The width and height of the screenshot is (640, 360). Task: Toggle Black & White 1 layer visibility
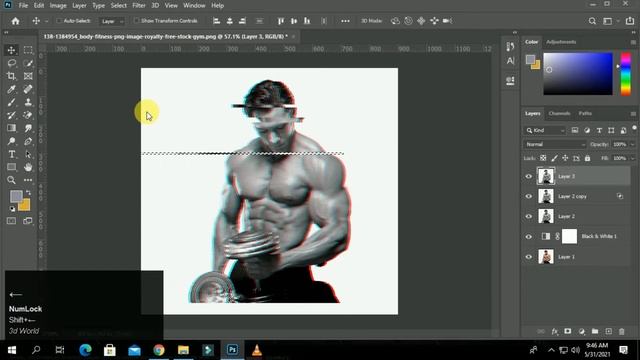(x=529, y=236)
